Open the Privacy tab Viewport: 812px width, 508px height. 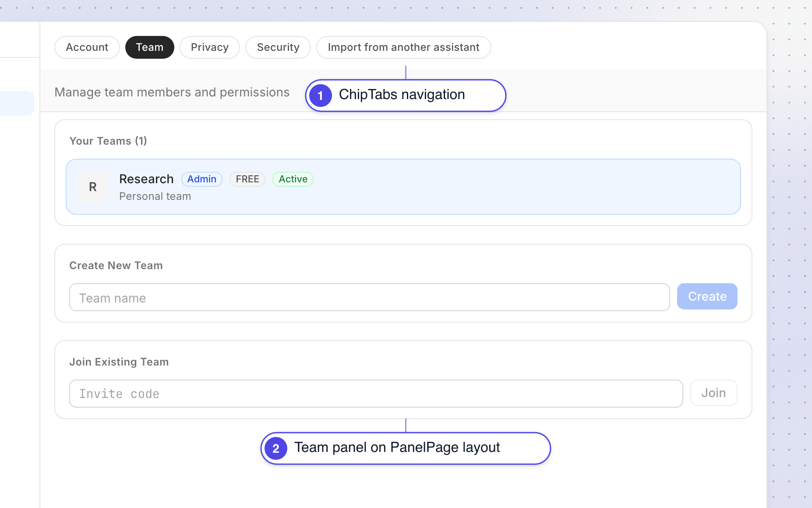click(210, 47)
